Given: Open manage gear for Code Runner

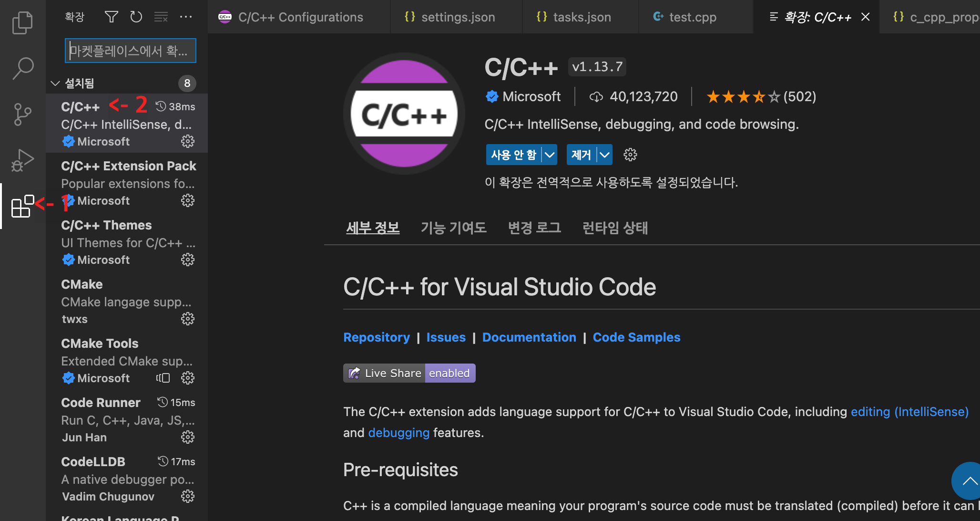Looking at the screenshot, I should point(188,437).
